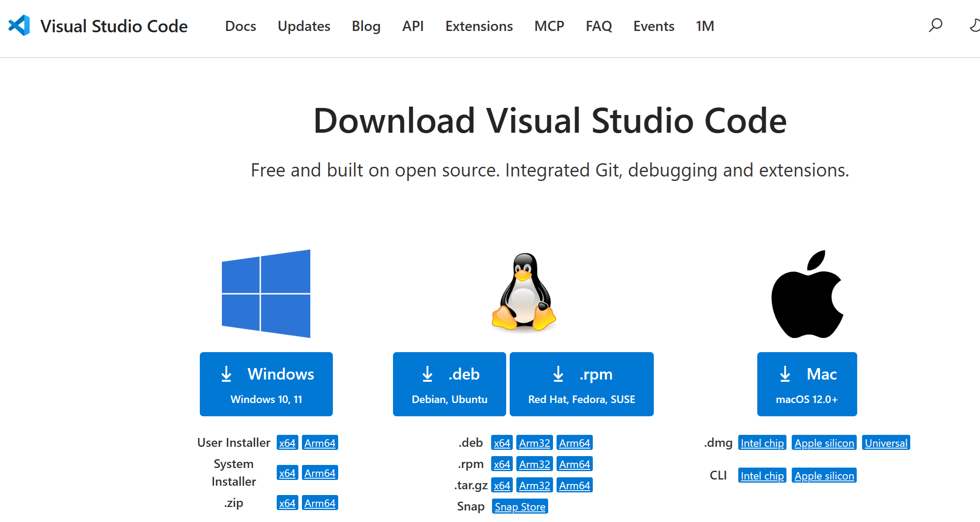The height and width of the screenshot is (522, 980).
Task: Click the Visual Studio Code logo icon
Action: point(19,26)
